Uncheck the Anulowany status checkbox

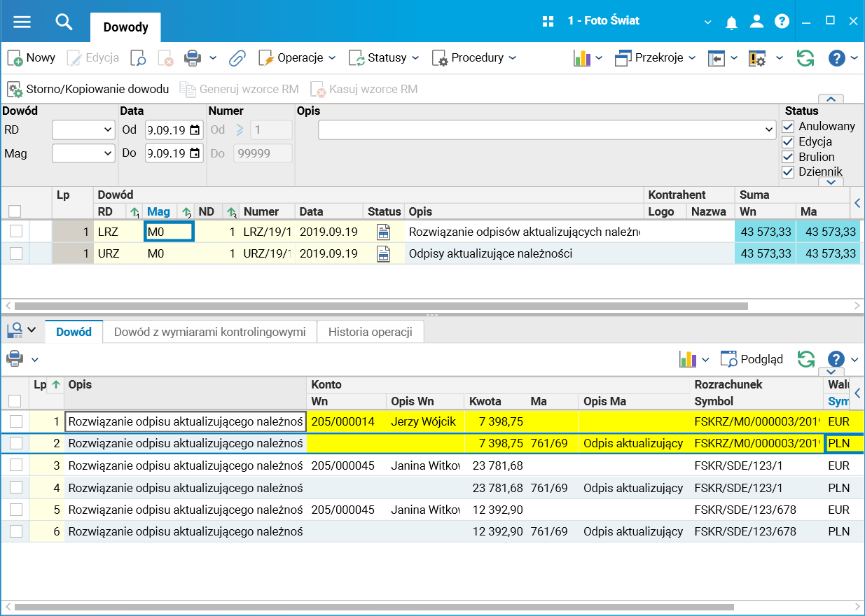point(789,127)
